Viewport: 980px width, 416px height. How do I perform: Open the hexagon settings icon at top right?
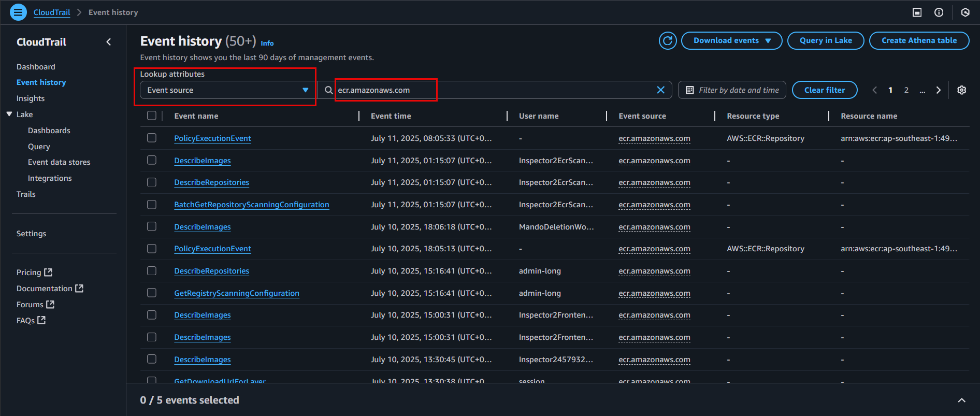click(x=965, y=12)
